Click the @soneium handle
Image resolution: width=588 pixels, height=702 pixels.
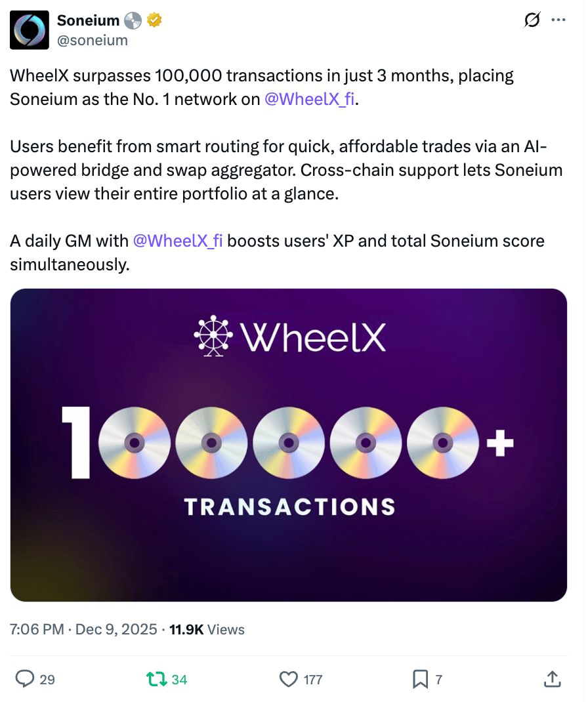click(x=93, y=41)
